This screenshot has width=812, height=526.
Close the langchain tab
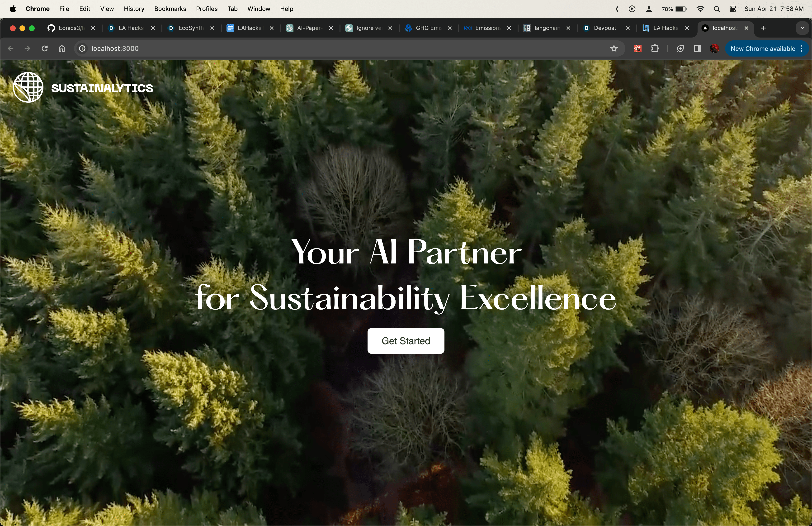(x=568, y=28)
